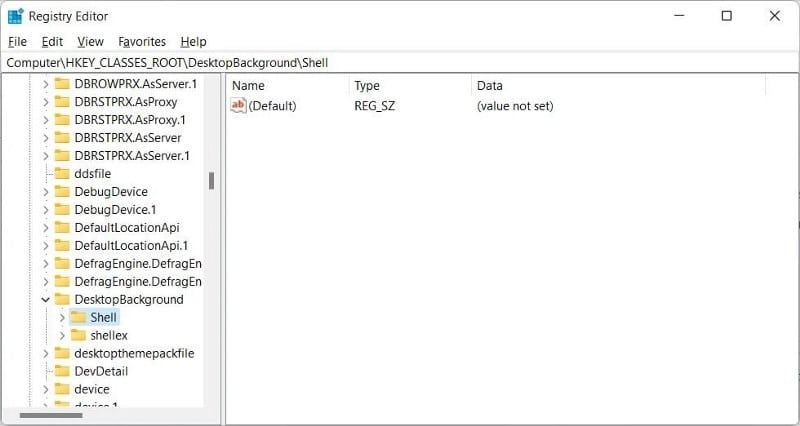
Task: Click the registry path address bar
Action: click(400, 63)
